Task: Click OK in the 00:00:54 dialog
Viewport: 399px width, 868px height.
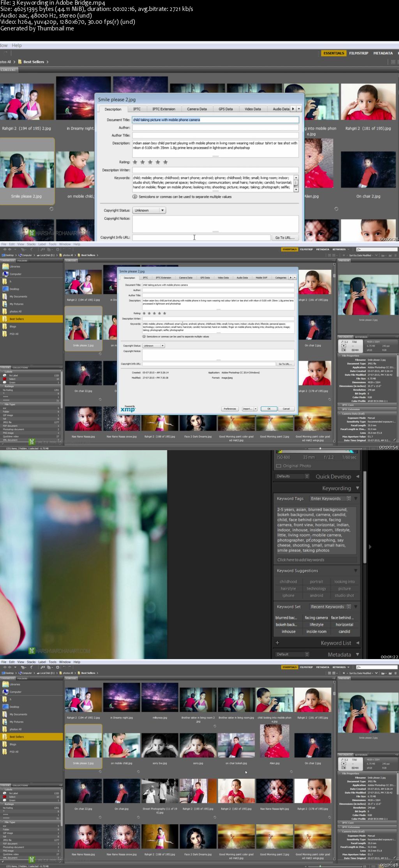Action: coord(269,409)
